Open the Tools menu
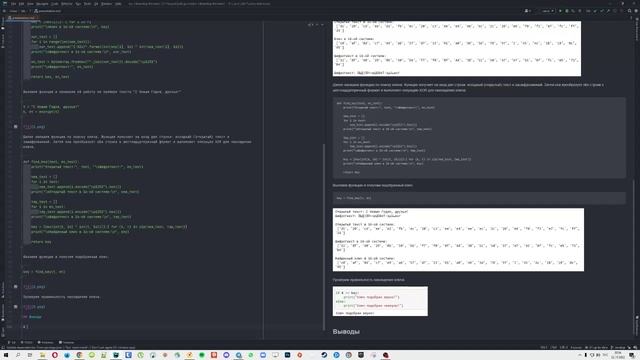 click(87, 4)
